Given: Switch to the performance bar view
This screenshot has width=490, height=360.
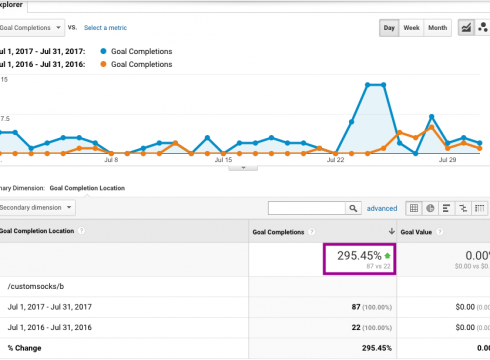Looking at the screenshot, I should (x=446, y=208).
